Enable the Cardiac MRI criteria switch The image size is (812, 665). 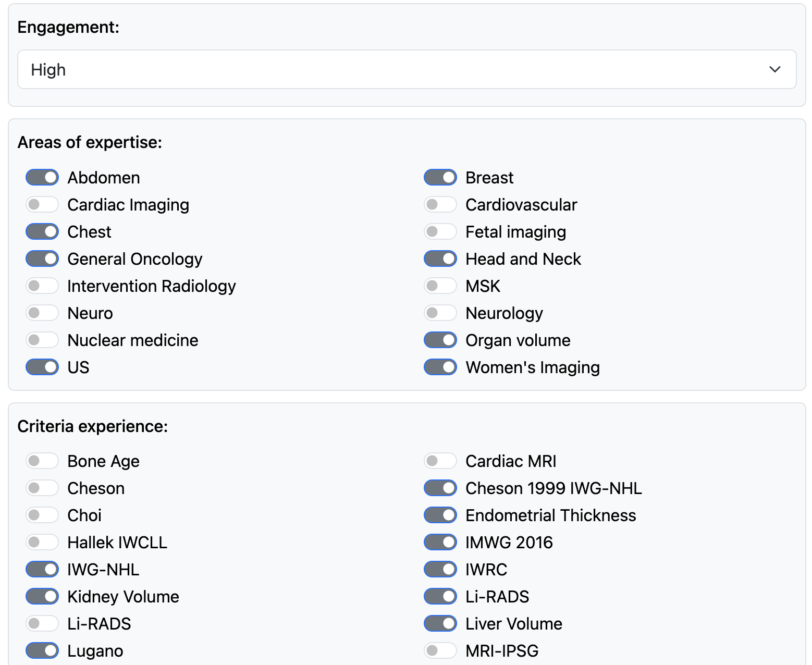click(440, 461)
